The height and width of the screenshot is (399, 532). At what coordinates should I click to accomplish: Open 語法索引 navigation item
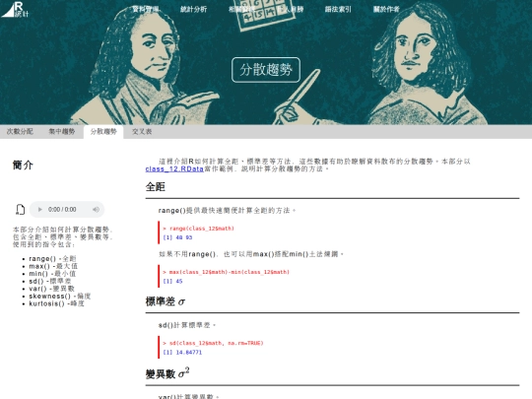click(338, 9)
